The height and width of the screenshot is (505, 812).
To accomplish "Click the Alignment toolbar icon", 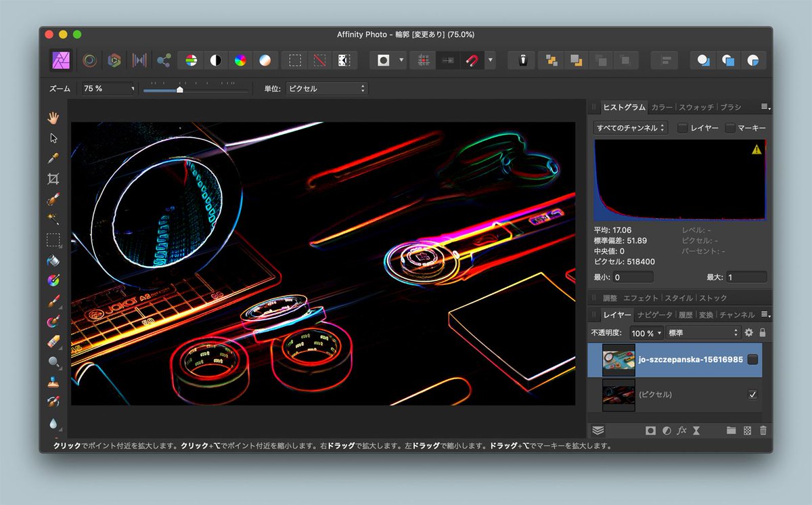I will pyautogui.click(x=665, y=60).
